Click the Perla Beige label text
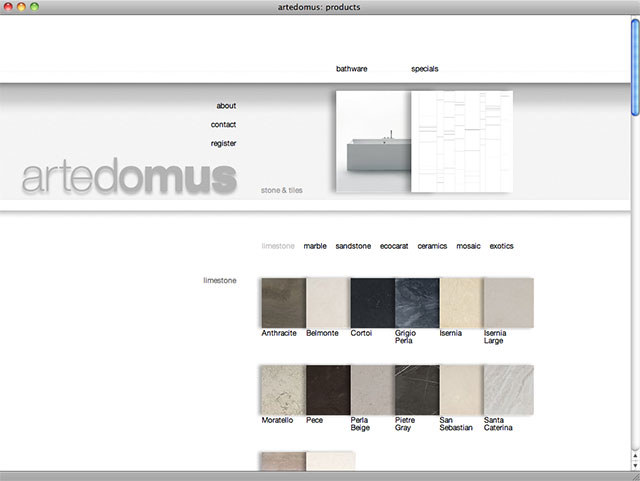 (x=360, y=424)
